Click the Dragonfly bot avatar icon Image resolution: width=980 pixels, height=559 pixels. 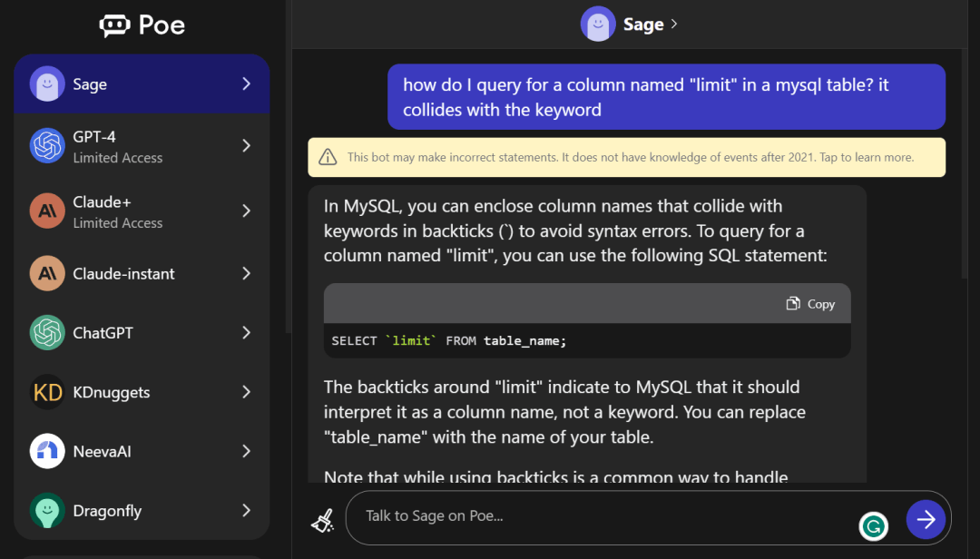pyautogui.click(x=47, y=511)
